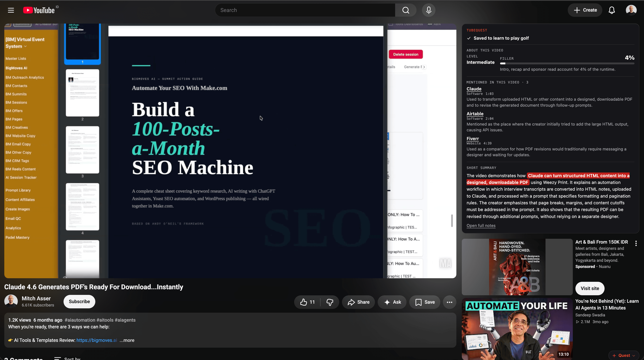
Task: Click the magnifier search button
Action: (406, 10)
